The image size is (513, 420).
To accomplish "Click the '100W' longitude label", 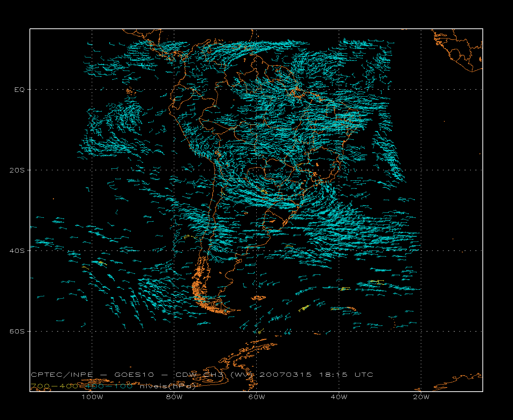I will click(92, 397).
